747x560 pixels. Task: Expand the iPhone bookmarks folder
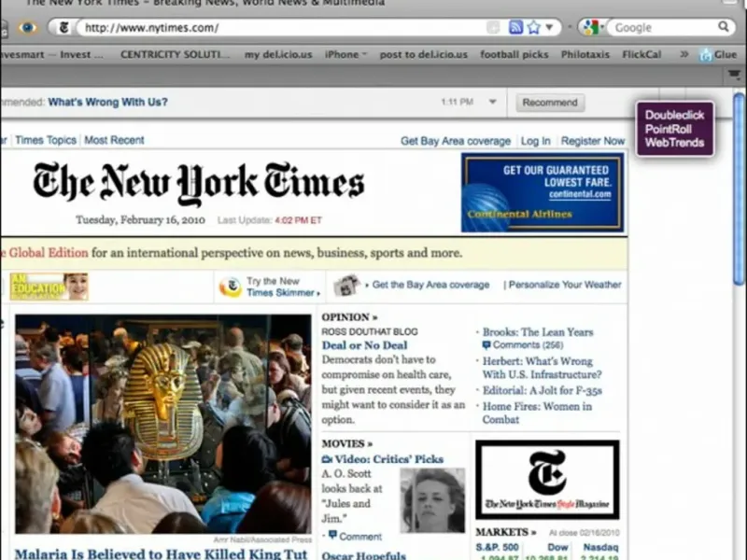coord(345,54)
